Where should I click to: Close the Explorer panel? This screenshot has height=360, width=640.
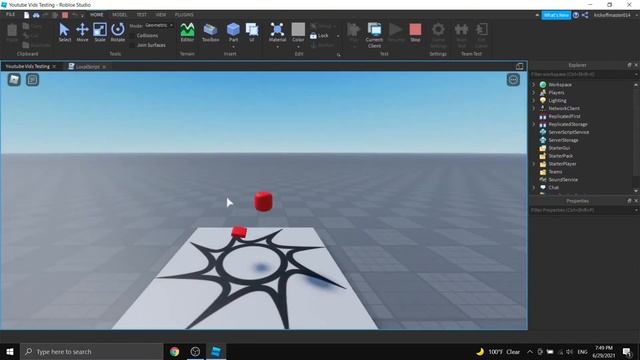(x=636, y=65)
